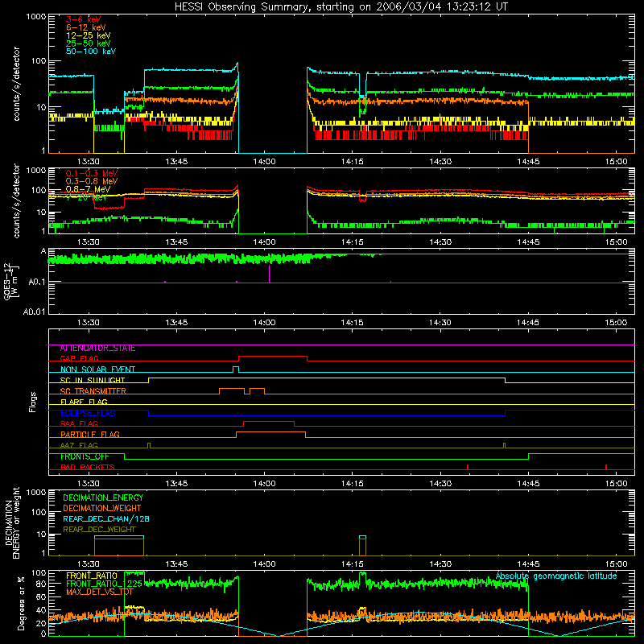
Task: Click the raised SAA_FLAG segment in the flags panel
Action: (269, 421)
